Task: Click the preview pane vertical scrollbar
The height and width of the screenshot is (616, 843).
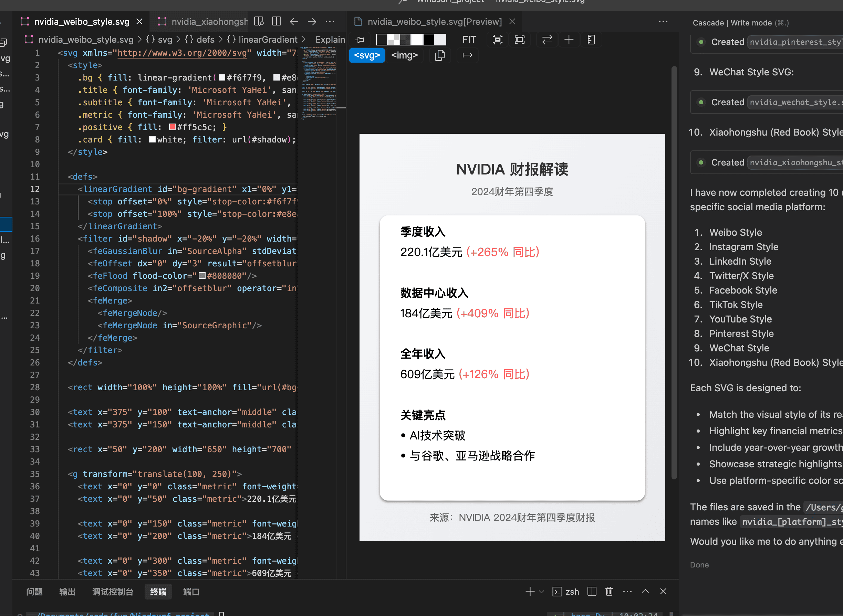Action: 674,272
